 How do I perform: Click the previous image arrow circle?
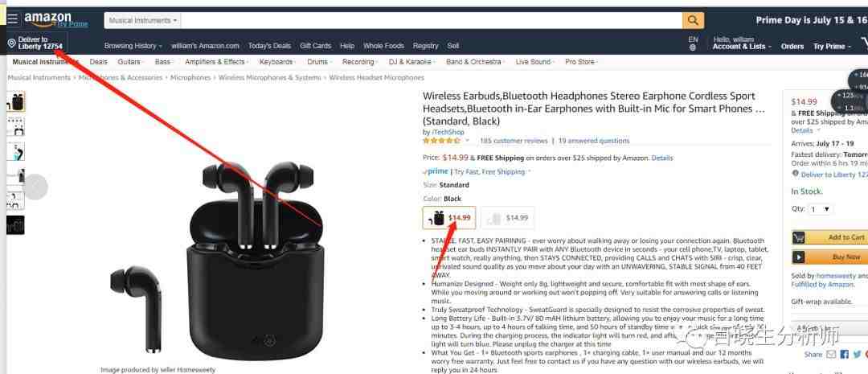(35, 187)
